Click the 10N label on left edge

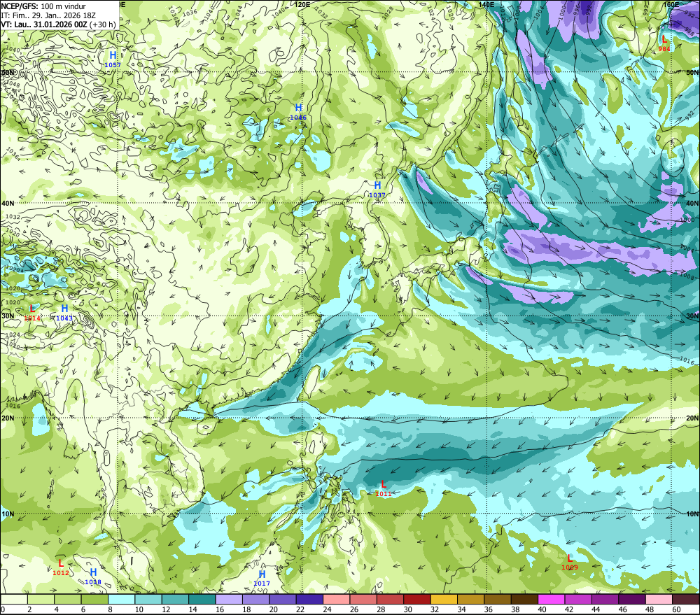[8, 514]
